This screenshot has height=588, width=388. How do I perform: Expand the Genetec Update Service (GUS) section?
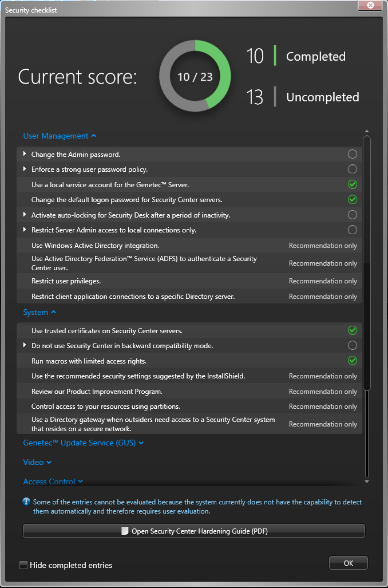(83, 443)
